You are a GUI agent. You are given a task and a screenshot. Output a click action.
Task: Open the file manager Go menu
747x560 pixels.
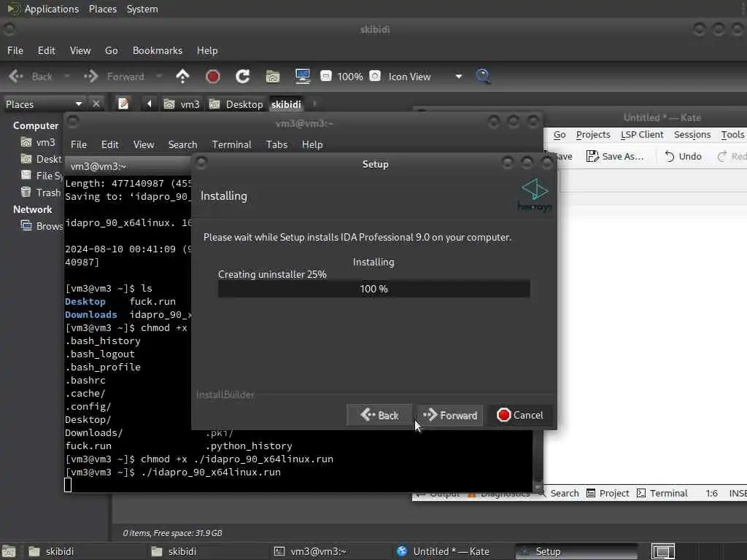pyautogui.click(x=111, y=50)
